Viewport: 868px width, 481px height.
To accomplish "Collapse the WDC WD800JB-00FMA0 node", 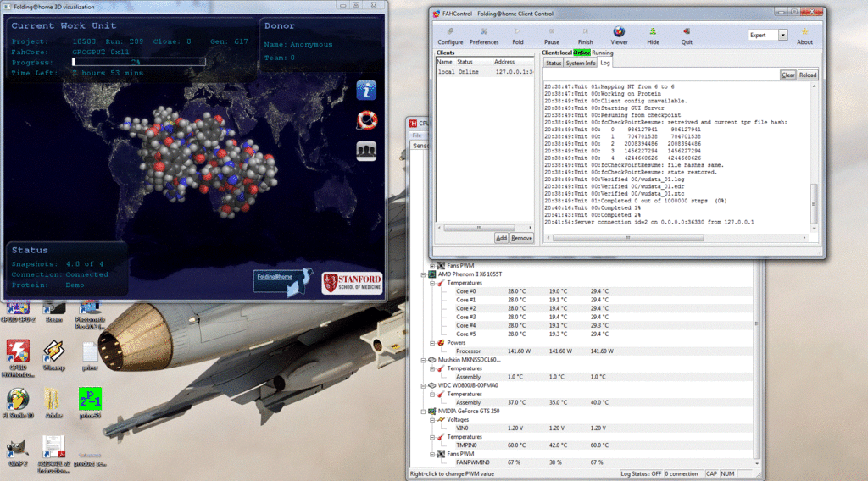I will click(x=424, y=385).
